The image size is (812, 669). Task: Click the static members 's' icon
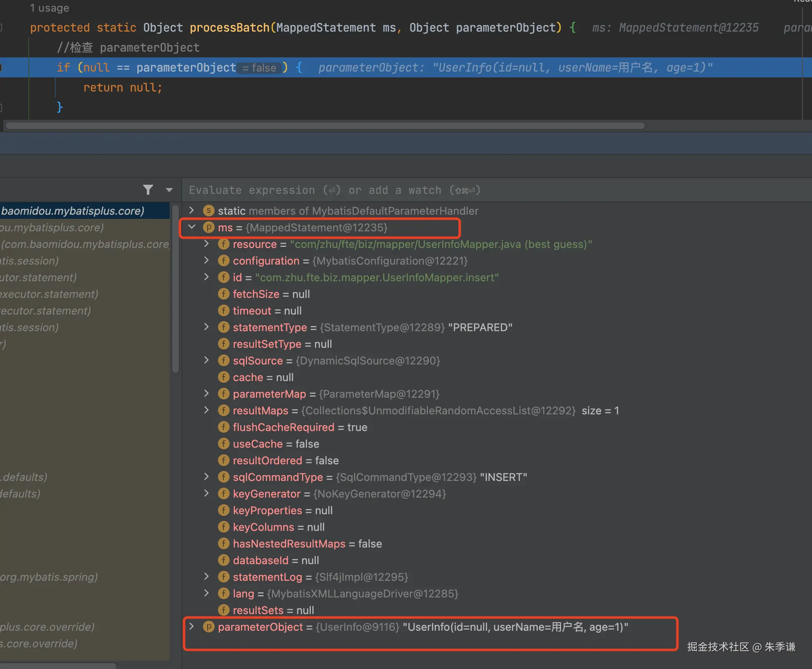(208, 211)
